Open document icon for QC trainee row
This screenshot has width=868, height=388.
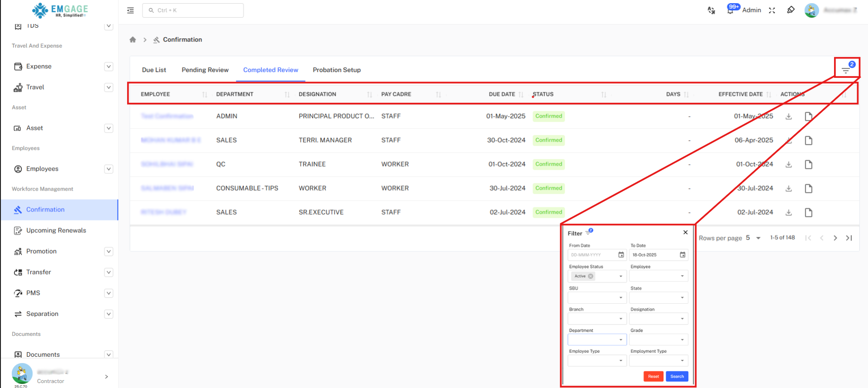pos(808,164)
